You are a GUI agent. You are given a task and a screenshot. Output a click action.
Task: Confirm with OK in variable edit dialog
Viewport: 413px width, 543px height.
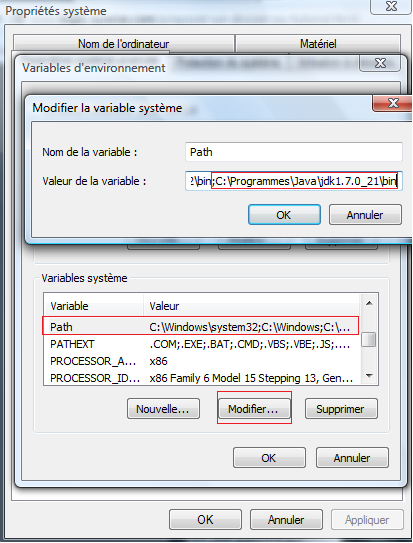284,215
